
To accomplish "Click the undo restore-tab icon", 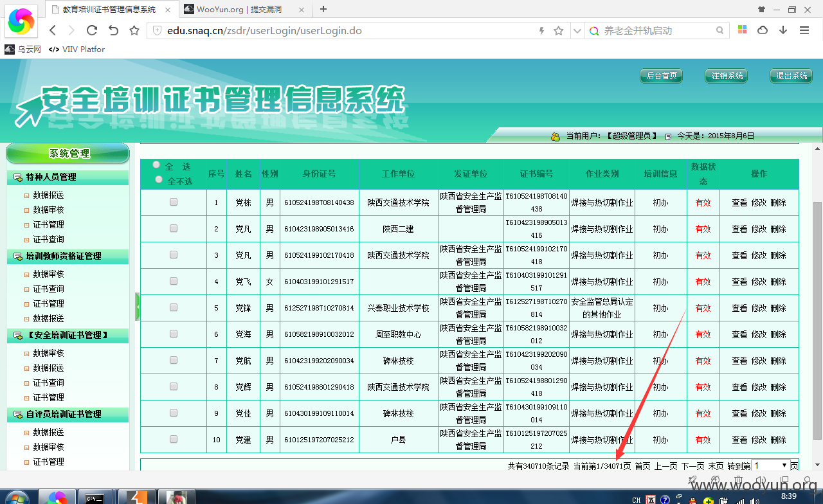I will click(x=113, y=30).
